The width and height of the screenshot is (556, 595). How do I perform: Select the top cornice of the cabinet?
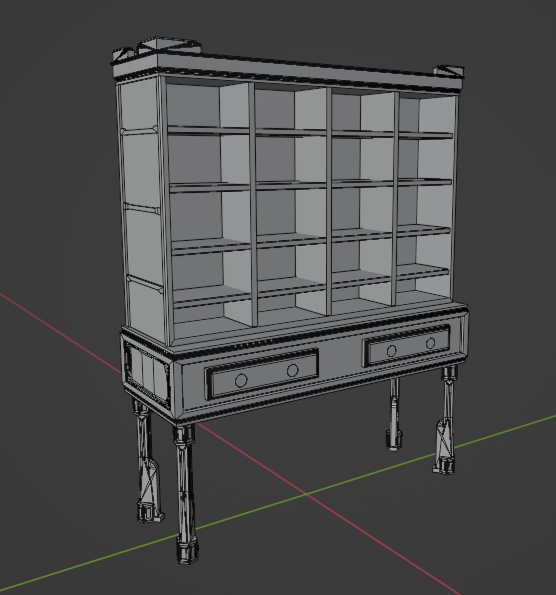tap(288, 66)
